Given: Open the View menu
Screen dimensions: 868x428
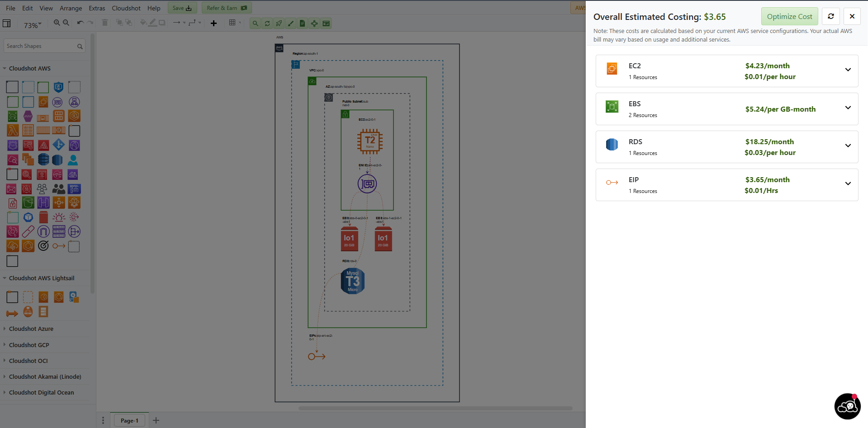Looking at the screenshot, I should 46,8.
